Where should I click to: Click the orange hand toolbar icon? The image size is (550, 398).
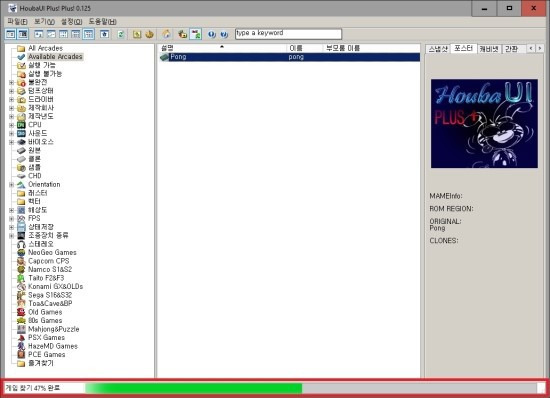tap(150, 34)
